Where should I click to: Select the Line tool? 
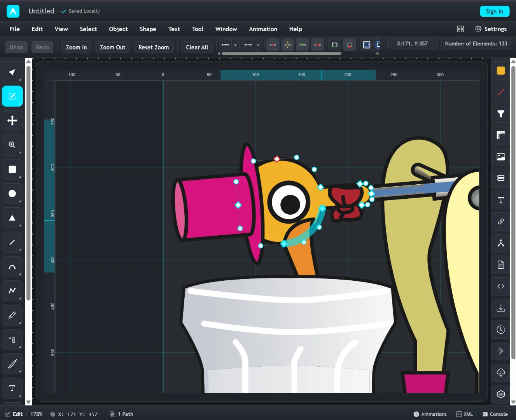12,242
